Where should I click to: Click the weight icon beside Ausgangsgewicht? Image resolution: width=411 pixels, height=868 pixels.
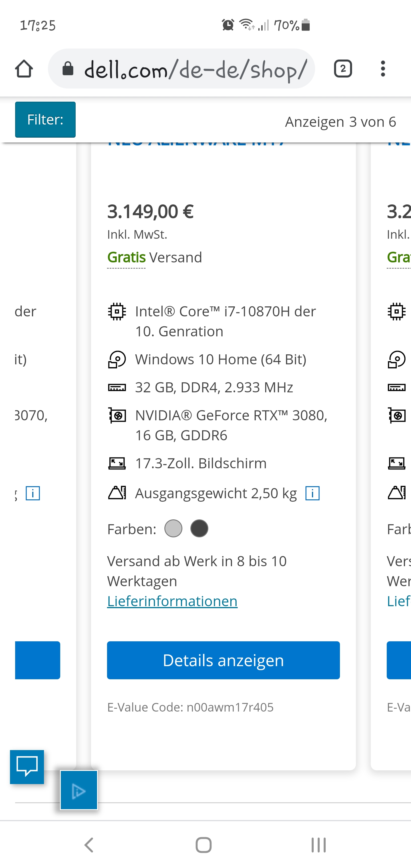click(x=117, y=493)
